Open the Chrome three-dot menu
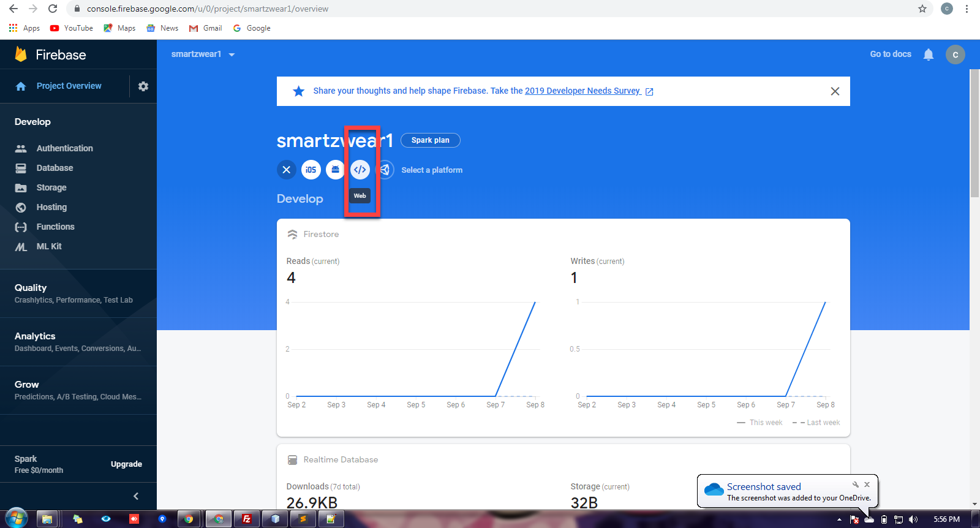The image size is (980, 528). coord(967,9)
